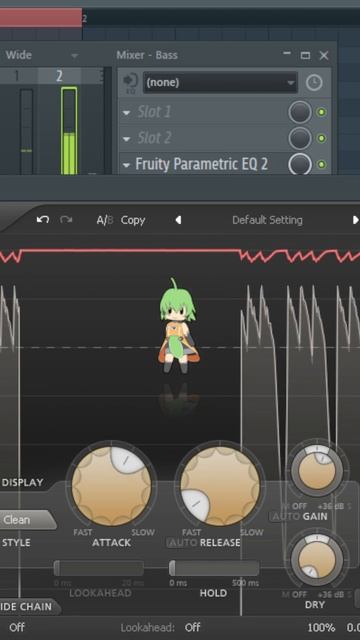
Task: Click the M OFF label above DRY
Action: 294,594
